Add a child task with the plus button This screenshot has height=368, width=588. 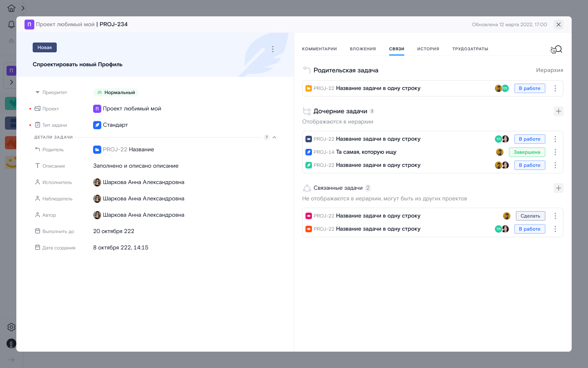point(559,111)
